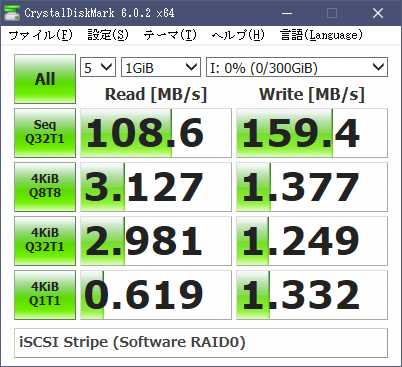Viewport: 402px width, 367px height.
Task: Select the 1.332 write result
Action: tap(312, 295)
